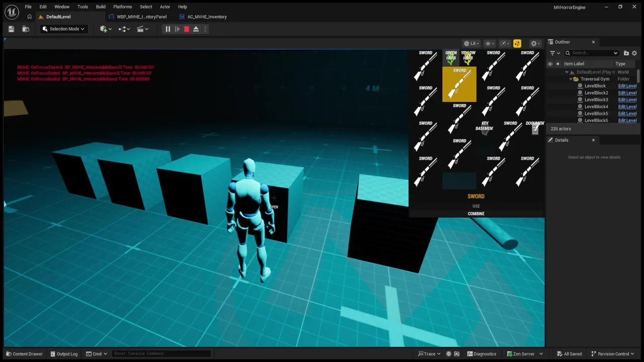Click the Unreal Engine logo icon

[x=12, y=12]
